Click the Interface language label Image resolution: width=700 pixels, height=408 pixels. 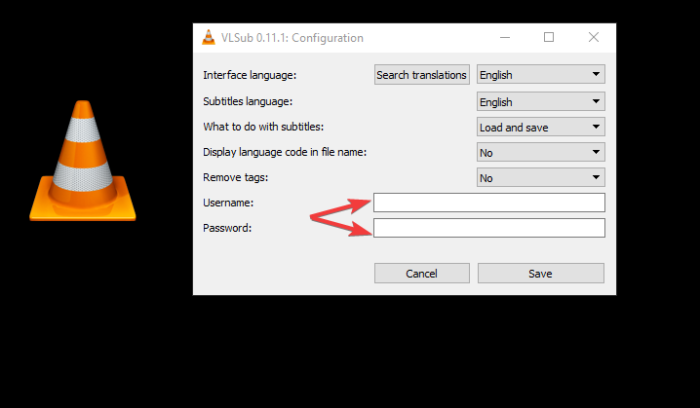(x=250, y=75)
